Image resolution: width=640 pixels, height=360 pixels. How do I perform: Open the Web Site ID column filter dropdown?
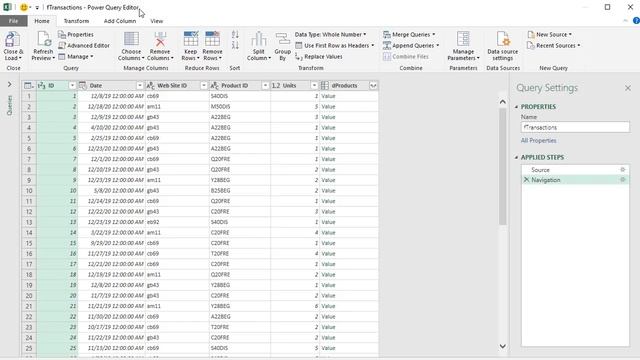(204, 85)
